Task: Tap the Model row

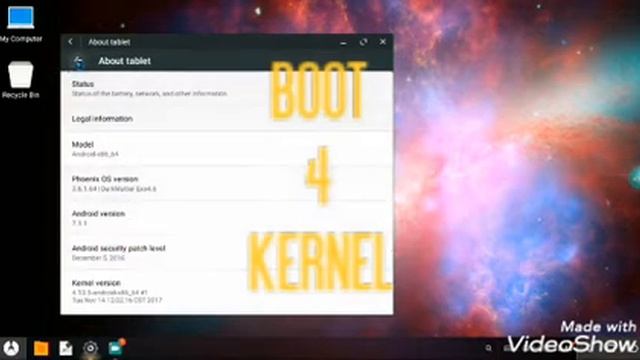Action: point(227,149)
